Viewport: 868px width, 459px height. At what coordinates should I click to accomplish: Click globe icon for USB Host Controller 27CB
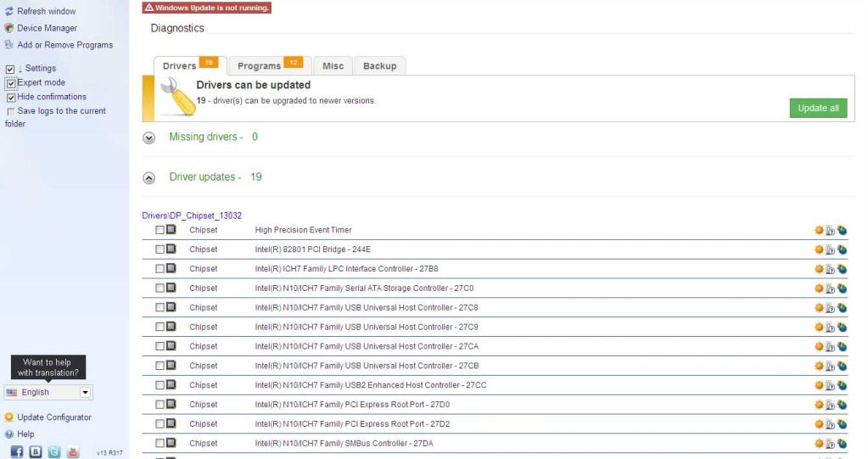(842, 366)
